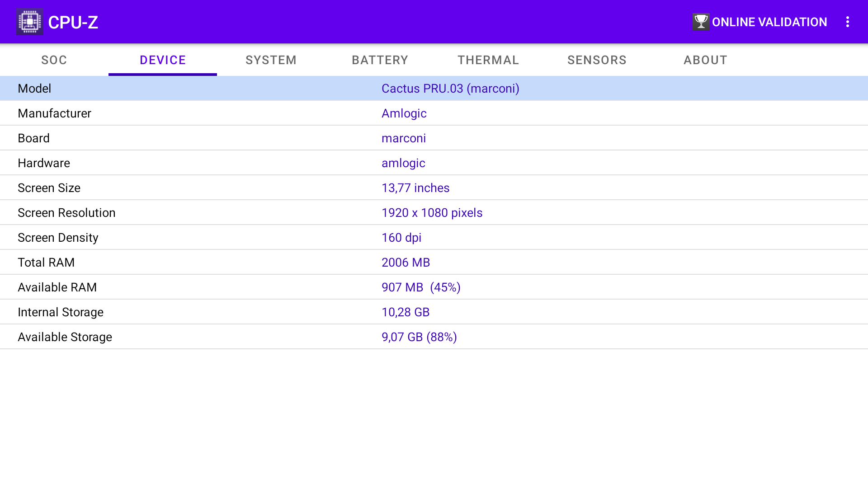Image resolution: width=868 pixels, height=488 pixels.
Task: Go to the BATTERY tab
Action: [380, 60]
